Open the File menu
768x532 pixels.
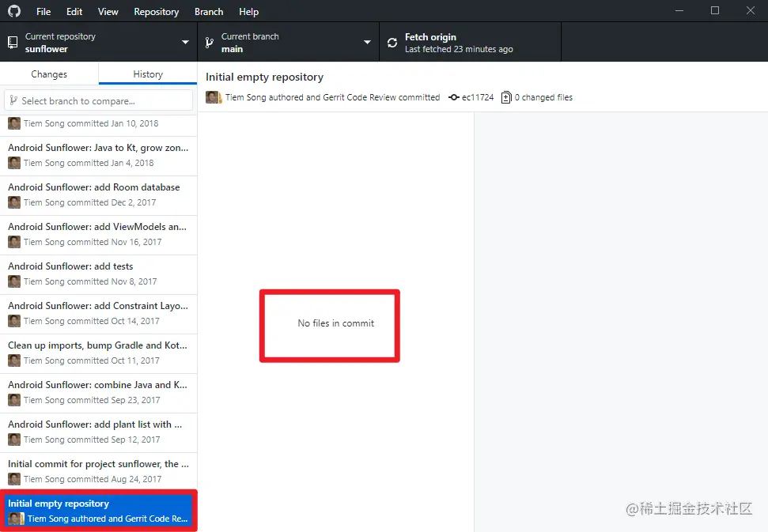point(43,11)
